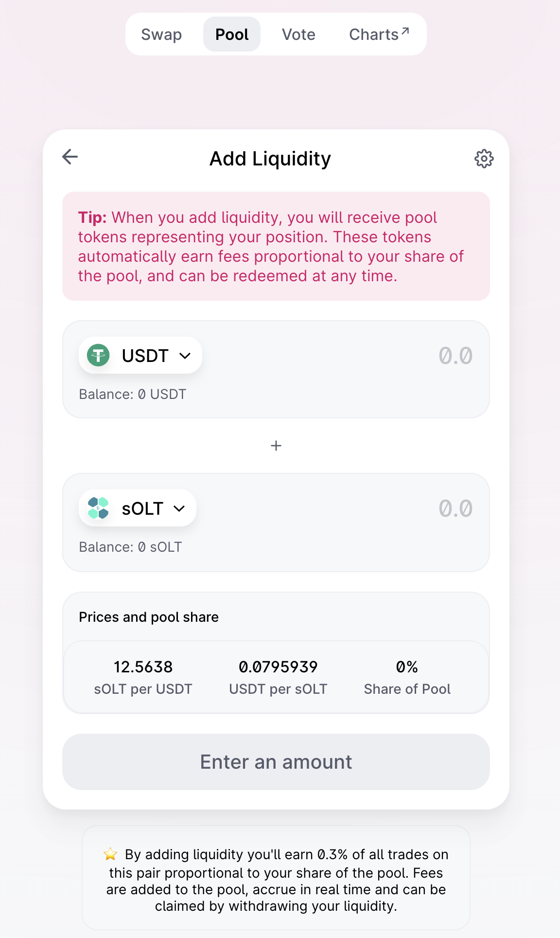560x938 pixels.
Task: Click the star icon in the fee note
Action: click(x=111, y=854)
